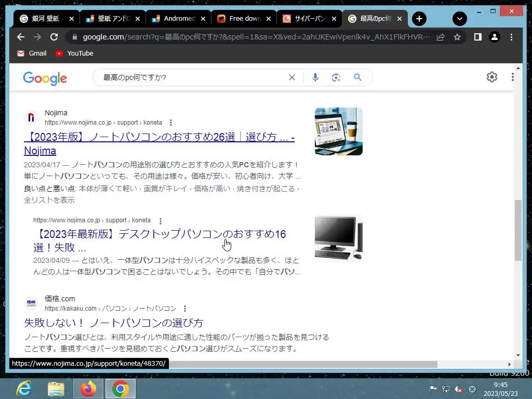The width and height of the screenshot is (532, 399).
Task: Click the horizontal scrollbar right arrow
Action: coord(509,364)
